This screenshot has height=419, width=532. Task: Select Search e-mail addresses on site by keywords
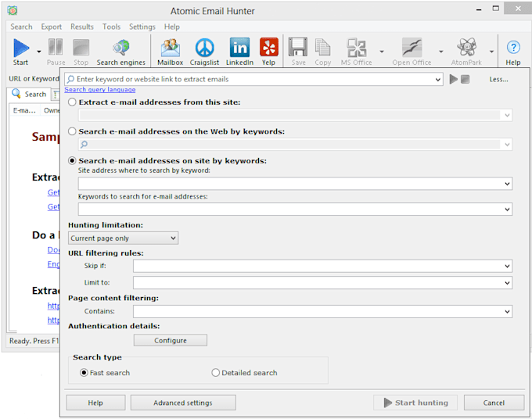tap(72, 161)
